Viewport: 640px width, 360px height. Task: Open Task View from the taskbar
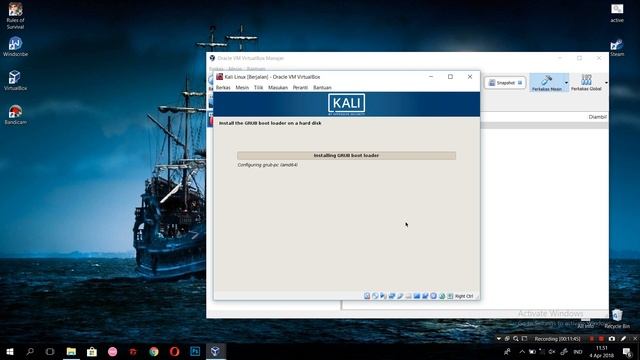click(50, 351)
